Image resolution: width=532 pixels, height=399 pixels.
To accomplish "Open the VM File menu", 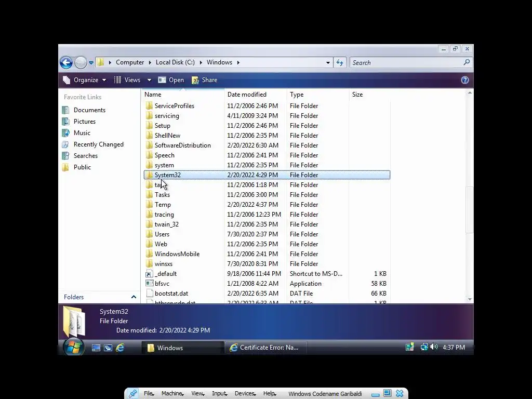I will click(x=149, y=394).
